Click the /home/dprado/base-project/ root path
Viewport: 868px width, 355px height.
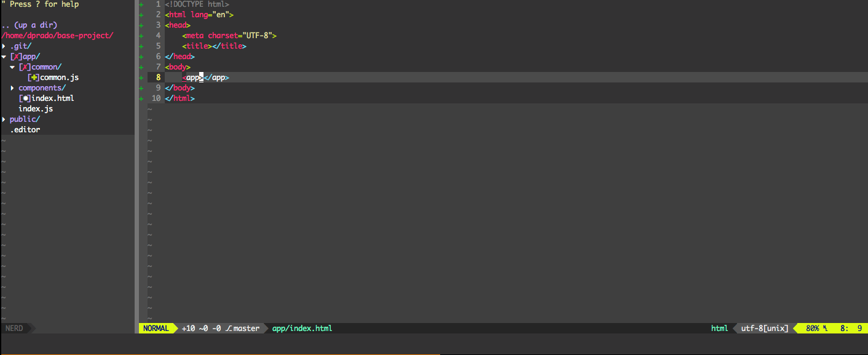(x=58, y=36)
